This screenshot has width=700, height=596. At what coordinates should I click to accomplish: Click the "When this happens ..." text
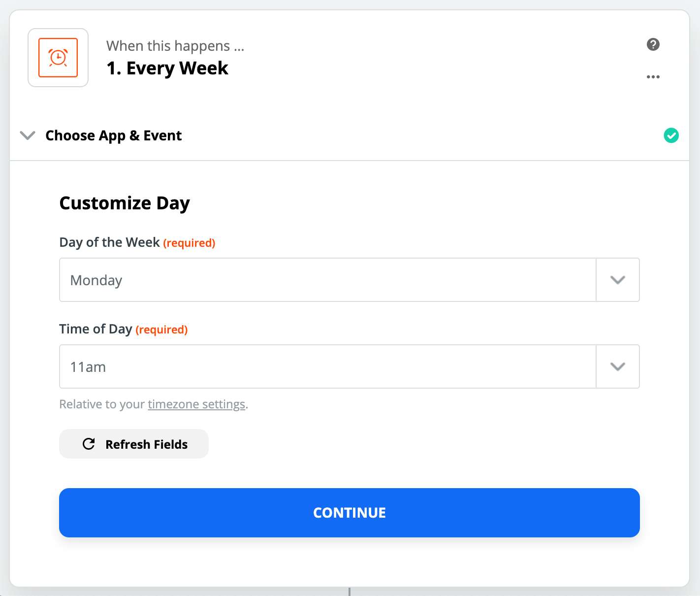[x=175, y=46]
